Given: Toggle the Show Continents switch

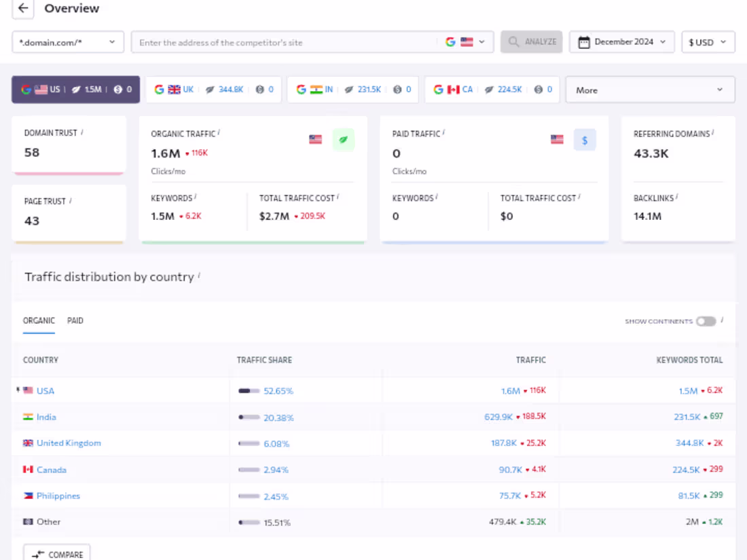Looking at the screenshot, I should pyautogui.click(x=706, y=321).
